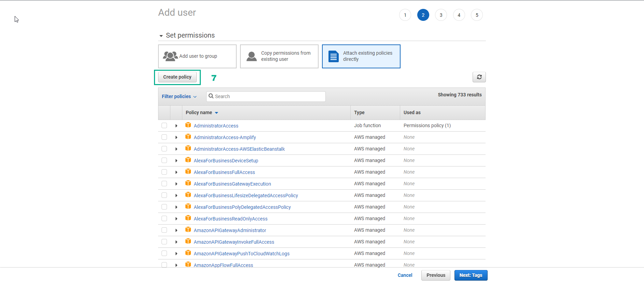
Task: Click the cube icon beside AlexaForBusinessGatewayExecution
Action: pos(188,183)
